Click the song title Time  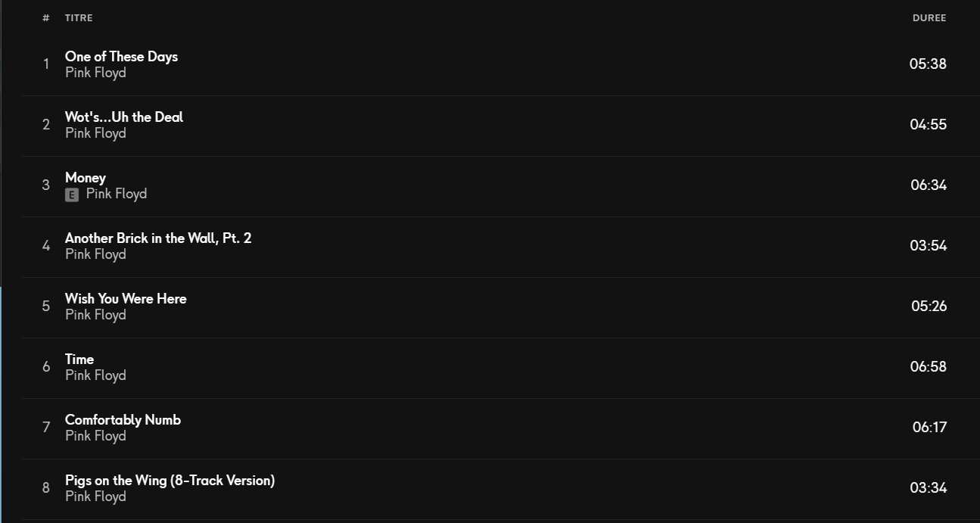pos(79,360)
